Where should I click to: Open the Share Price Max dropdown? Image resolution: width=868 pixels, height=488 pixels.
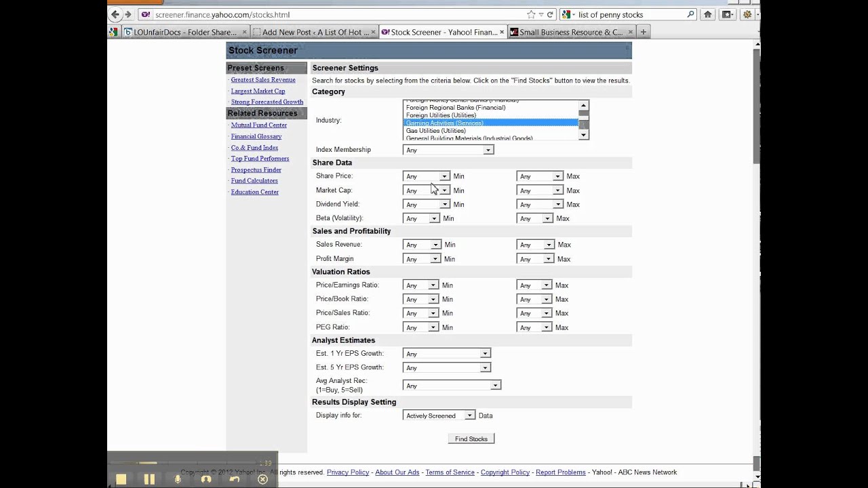coord(540,176)
